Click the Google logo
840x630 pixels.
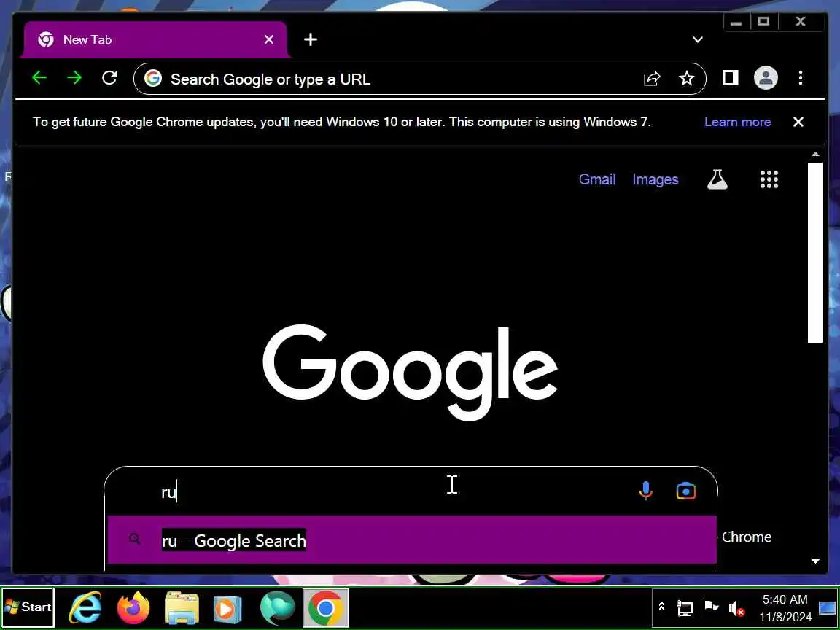point(411,371)
